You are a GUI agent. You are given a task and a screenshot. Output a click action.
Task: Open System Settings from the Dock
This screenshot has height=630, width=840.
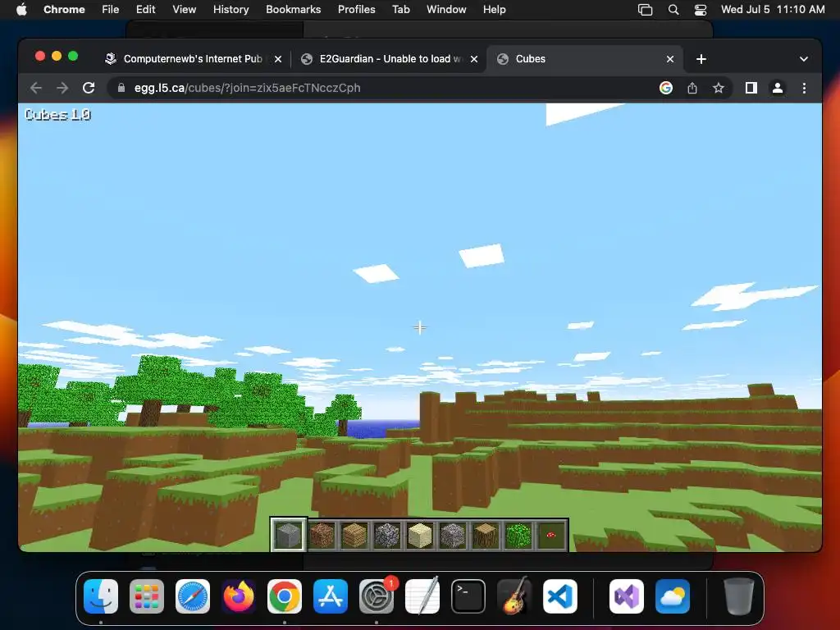[377, 596]
